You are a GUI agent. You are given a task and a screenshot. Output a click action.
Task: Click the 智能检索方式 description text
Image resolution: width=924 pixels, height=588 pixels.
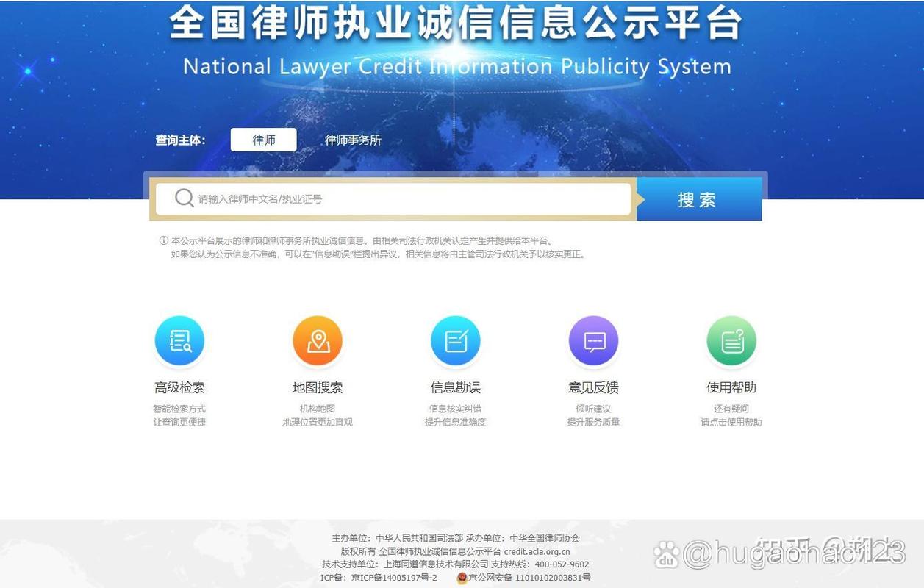[x=179, y=409]
